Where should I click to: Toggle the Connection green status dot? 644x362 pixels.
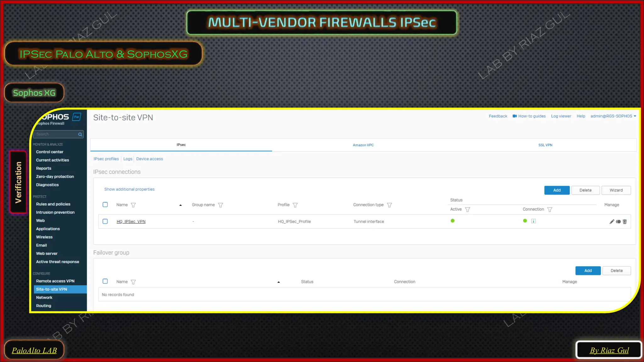525,221
